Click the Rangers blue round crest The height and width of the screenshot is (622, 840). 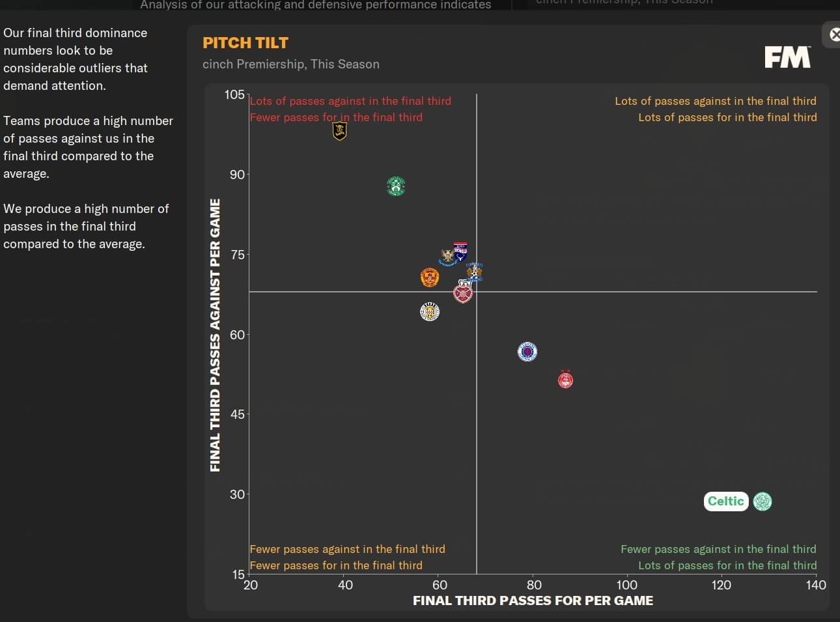point(527,352)
